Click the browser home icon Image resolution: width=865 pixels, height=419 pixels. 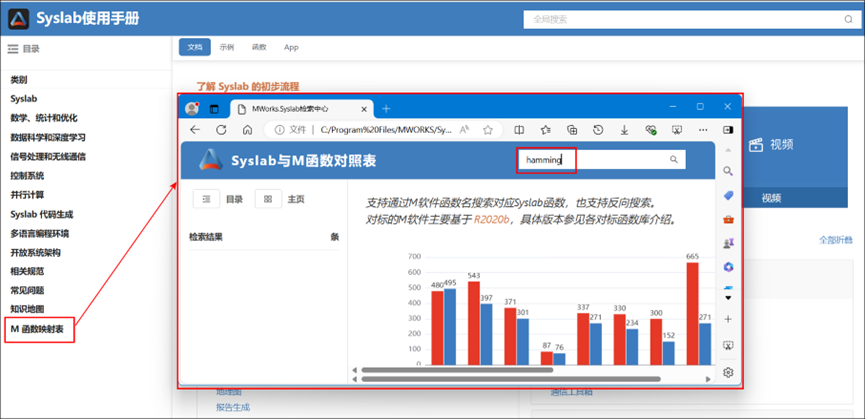[x=248, y=130]
